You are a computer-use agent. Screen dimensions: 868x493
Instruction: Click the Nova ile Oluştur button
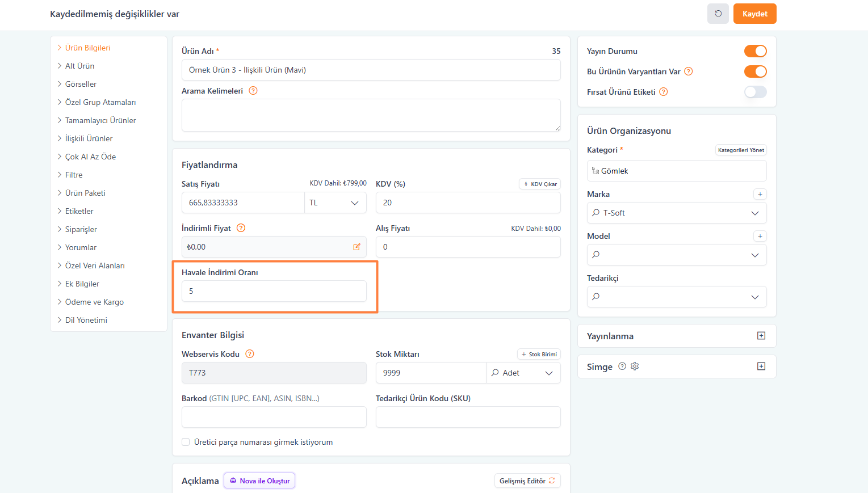259,481
